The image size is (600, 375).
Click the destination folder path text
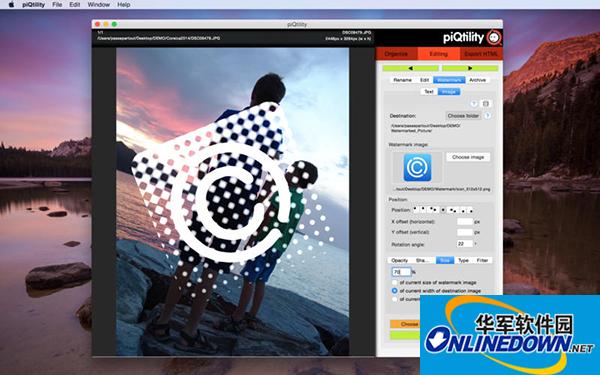pyautogui.click(x=426, y=128)
